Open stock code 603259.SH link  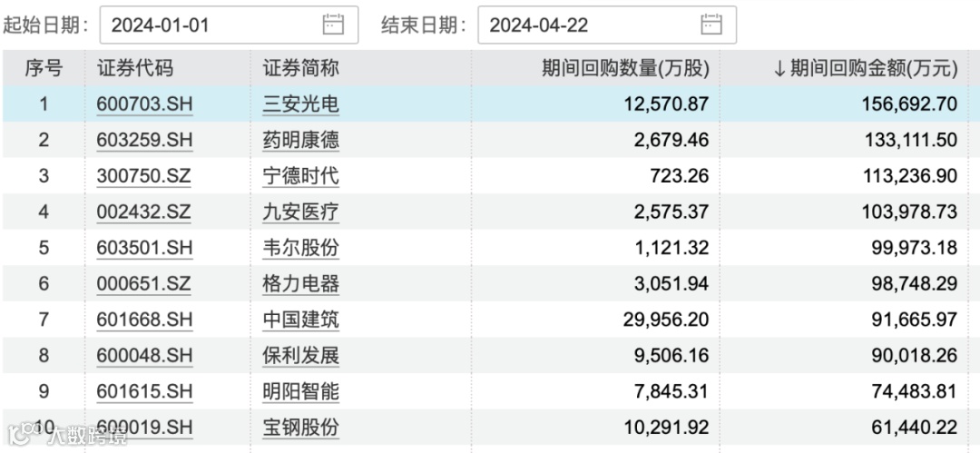click(x=144, y=140)
